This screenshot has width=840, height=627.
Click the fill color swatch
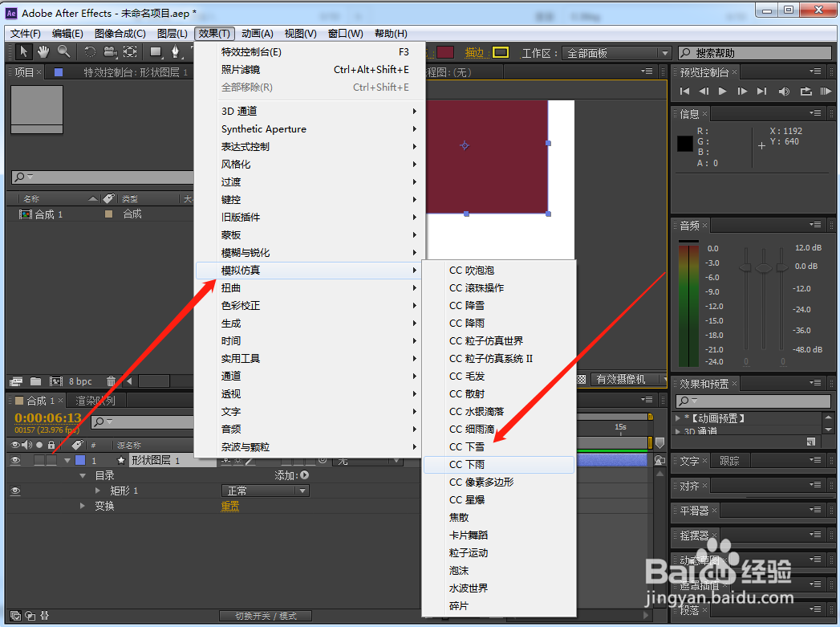445,52
